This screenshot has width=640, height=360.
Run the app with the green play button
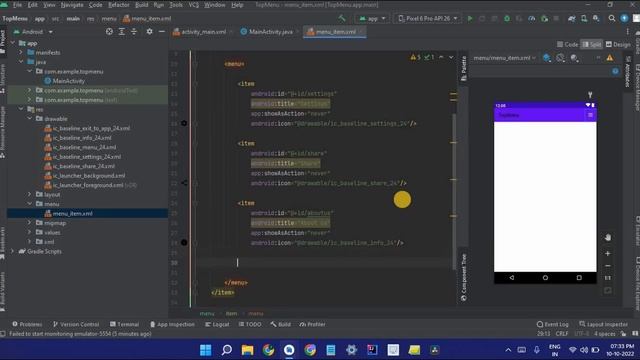(470, 18)
